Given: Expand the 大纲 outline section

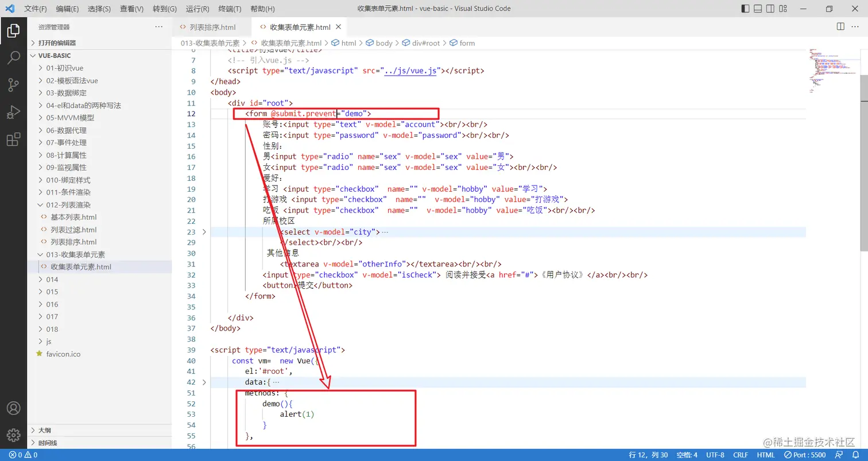Looking at the screenshot, I should [99, 430].
